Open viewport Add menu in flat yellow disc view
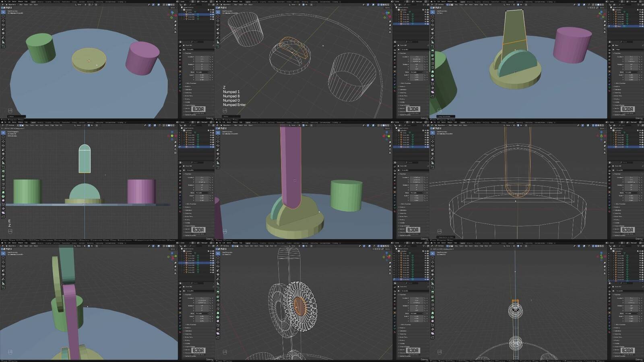The image size is (644, 362). coord(31,5)
